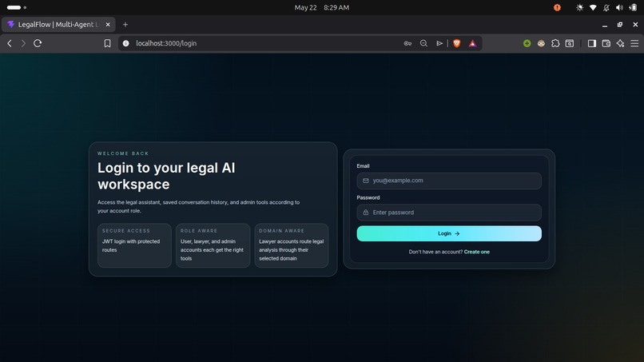Restore the browser window size

[620, 25]
